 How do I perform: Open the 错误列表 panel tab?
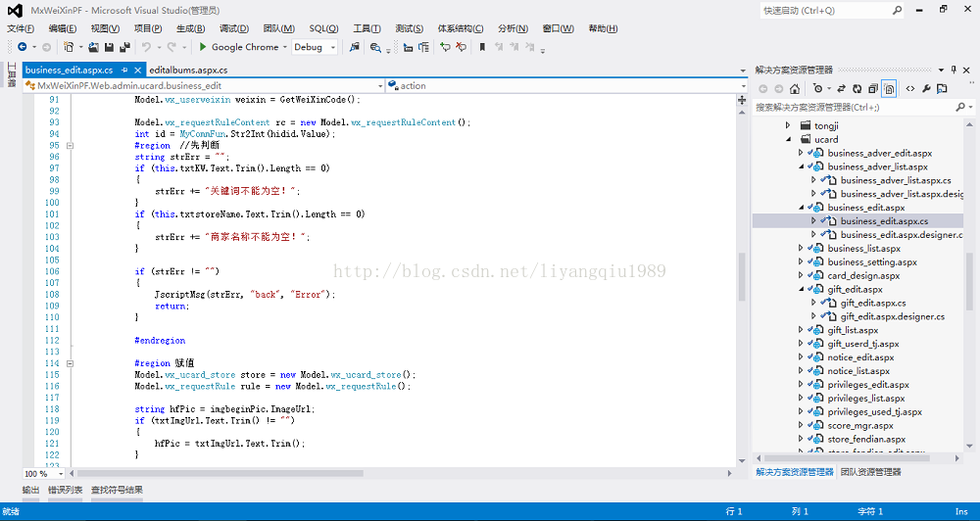click(x=66, y=490)
